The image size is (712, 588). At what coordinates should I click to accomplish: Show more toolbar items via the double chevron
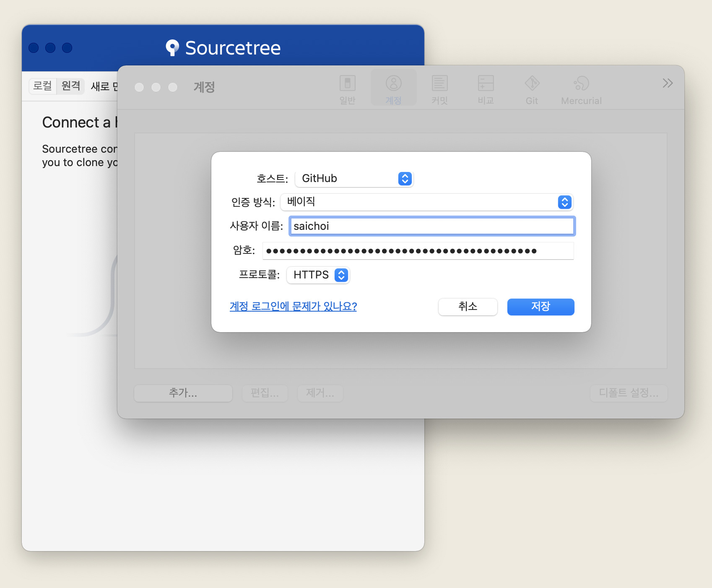pyautogui.click(x=668, y=83)
